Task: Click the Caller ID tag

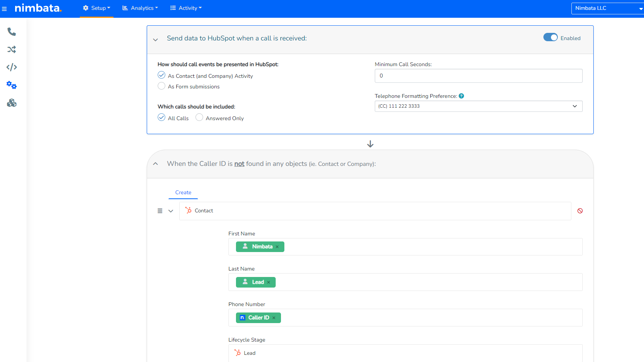Action: tap(258, 318)
